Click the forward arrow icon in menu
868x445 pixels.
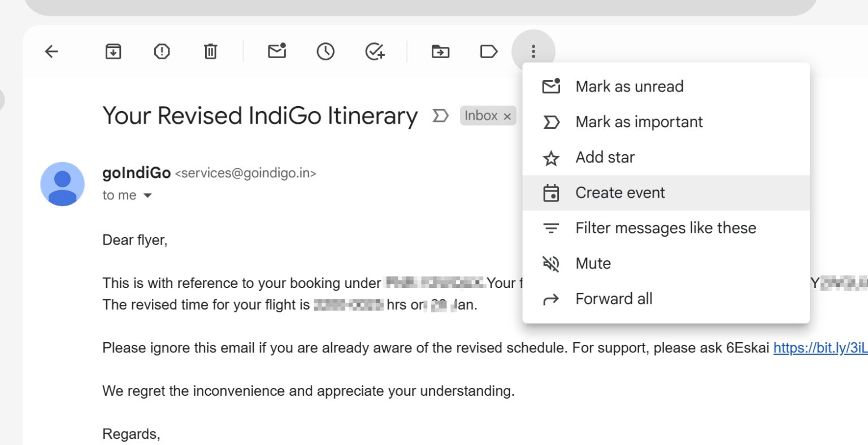click(551, 299)
